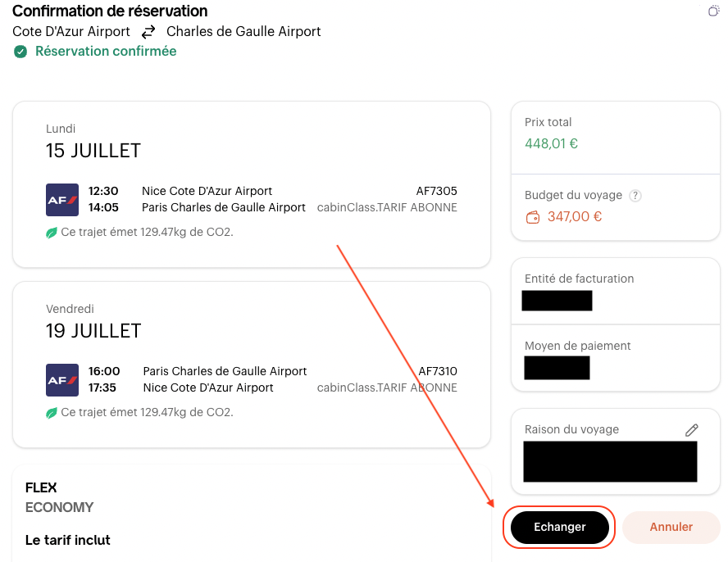
Task: Click the 448,01 € total price
Action: 551,143
